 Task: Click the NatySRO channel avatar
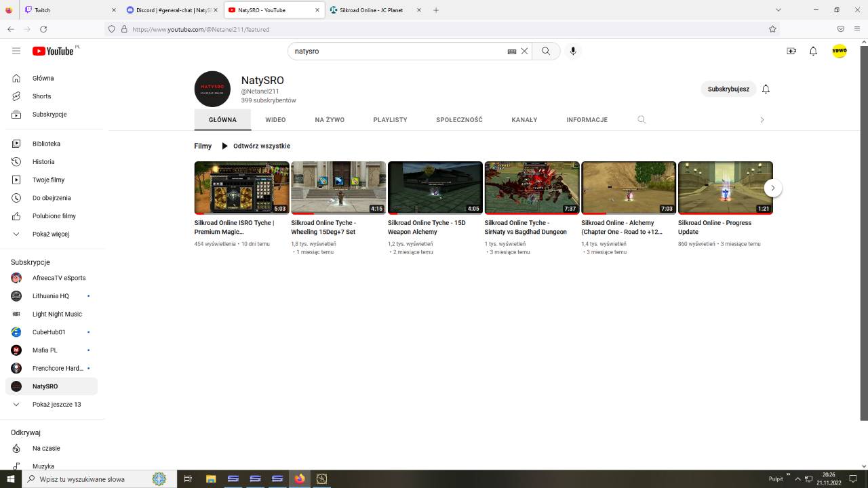coord(212,89)
